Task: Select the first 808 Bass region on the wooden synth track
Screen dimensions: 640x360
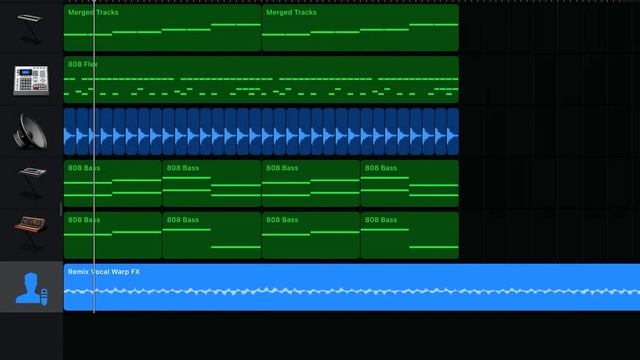Action: [113, 235]
